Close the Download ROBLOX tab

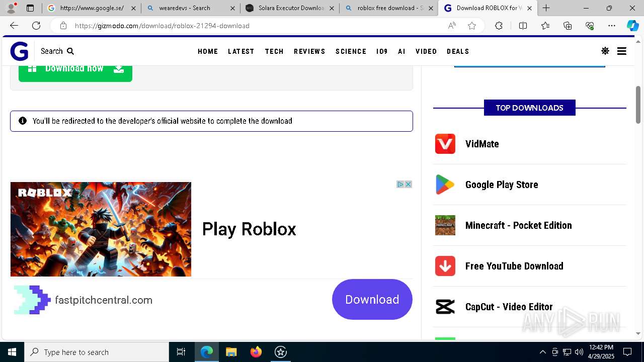pos(529,8)
